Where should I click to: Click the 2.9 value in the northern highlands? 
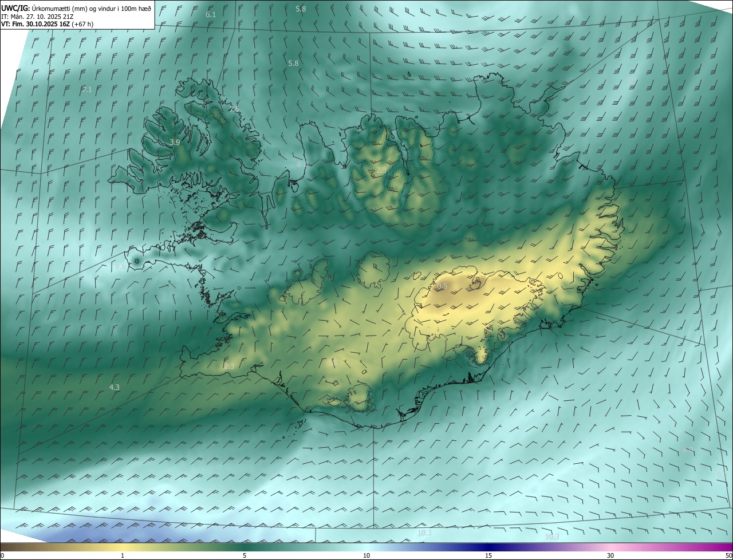[381, 171]
